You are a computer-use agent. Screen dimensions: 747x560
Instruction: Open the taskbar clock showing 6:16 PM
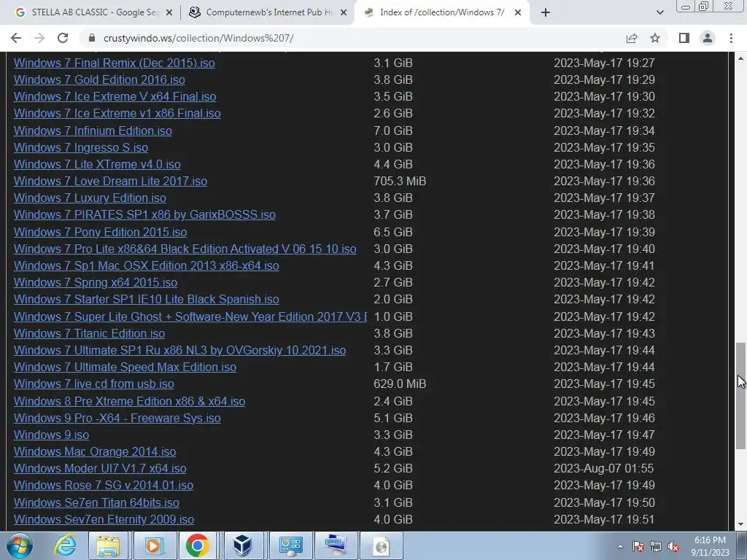710,546
